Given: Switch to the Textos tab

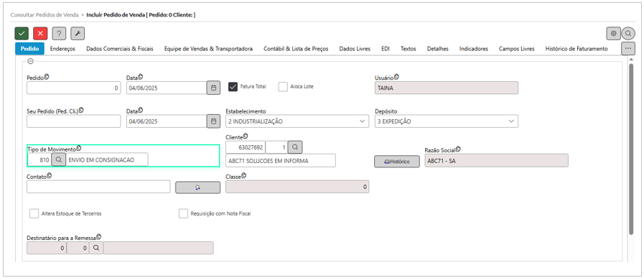Looking at the screenshot, I should pyautogui.click(x=409, y=49).
